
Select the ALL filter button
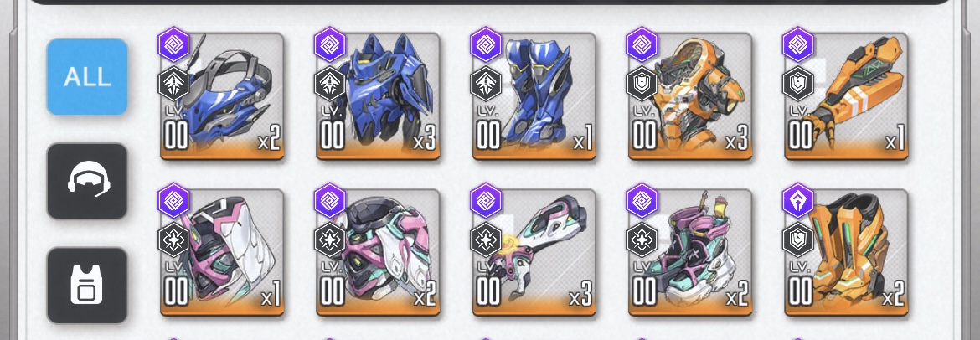87,76
